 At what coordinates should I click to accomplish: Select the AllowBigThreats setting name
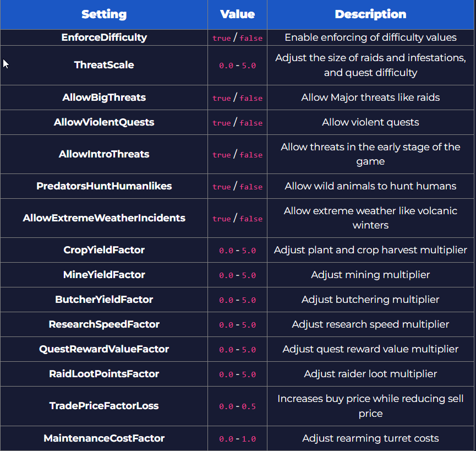click(104, 97)
